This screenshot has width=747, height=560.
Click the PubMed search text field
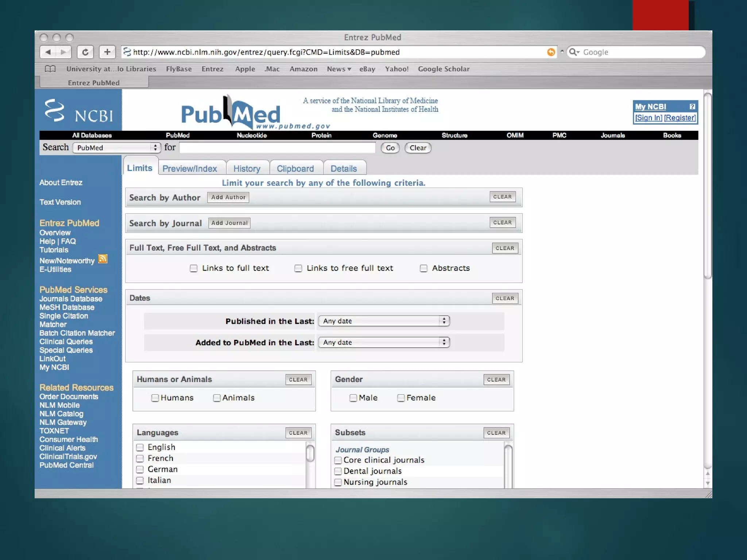pos(277,148)
